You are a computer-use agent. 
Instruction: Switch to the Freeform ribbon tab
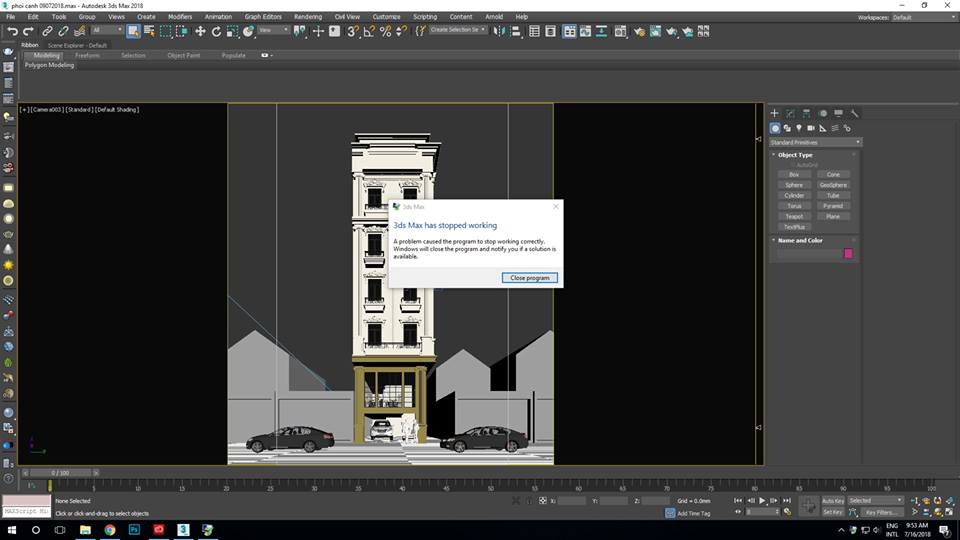(87, 55)
